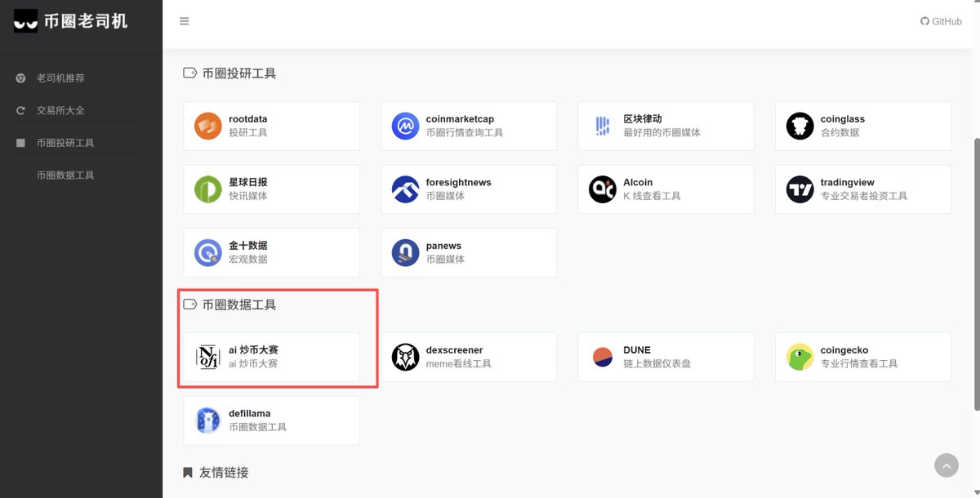Click the chrome icon beside 老司机推荐

click(x=20, y=78)
